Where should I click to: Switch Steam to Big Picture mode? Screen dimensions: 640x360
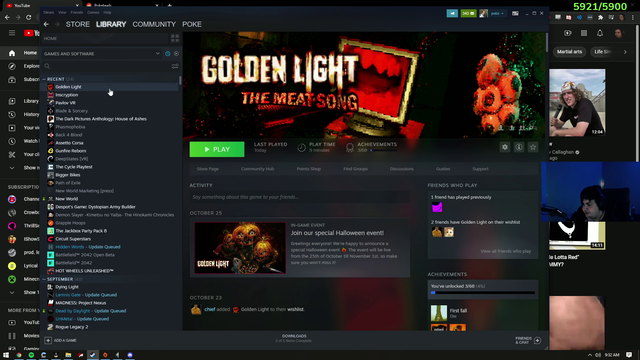point(515,13)
